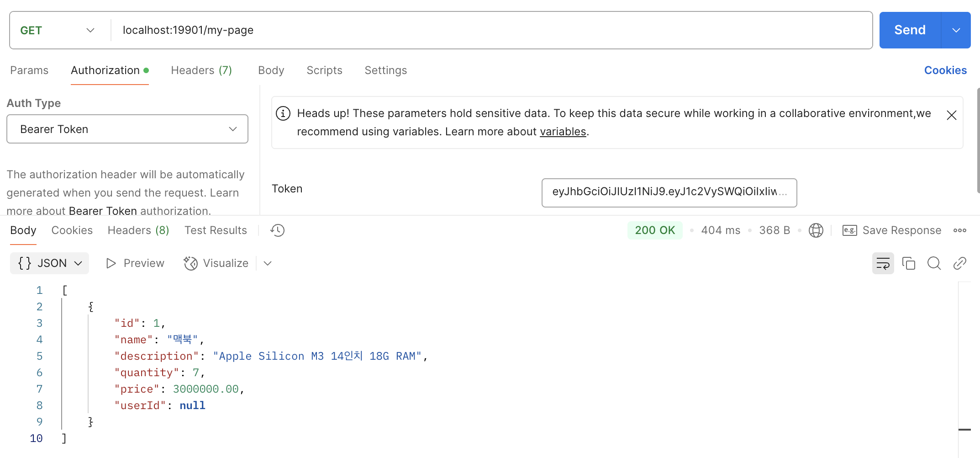Switch to the request Headers tab

[x=201, y=70]
